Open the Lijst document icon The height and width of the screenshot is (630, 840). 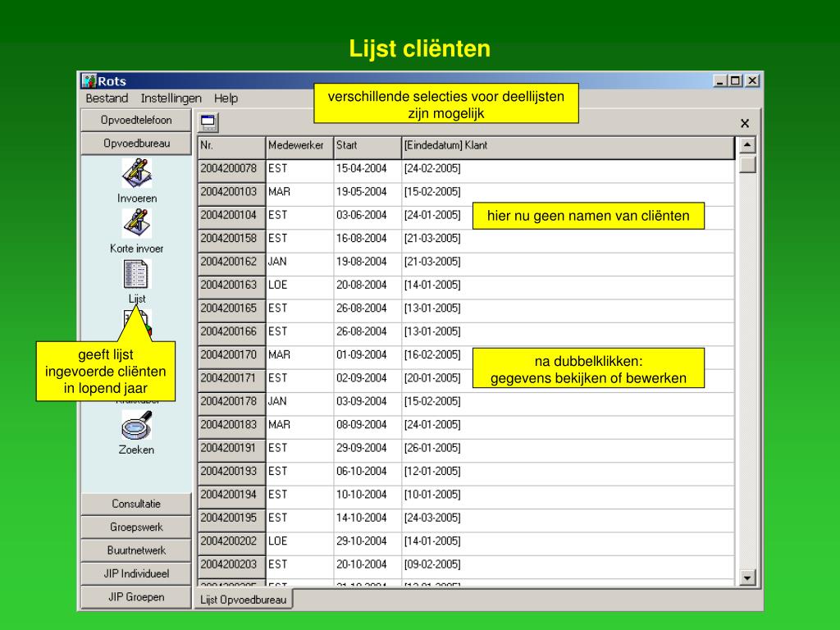tap(136, 274)
